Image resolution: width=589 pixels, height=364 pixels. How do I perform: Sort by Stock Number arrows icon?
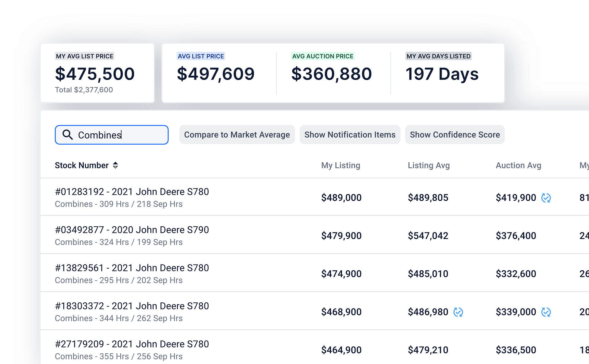115,165
